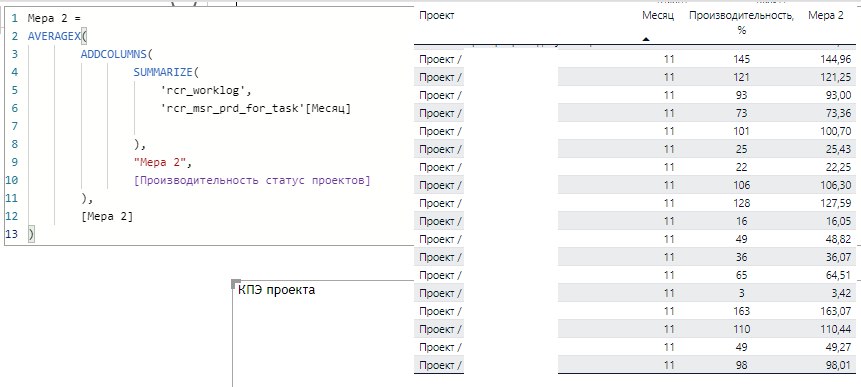Click the sort arrow under Месяц header
The height and width of the screenshot is (387, 861).
(x=646, y=39)
